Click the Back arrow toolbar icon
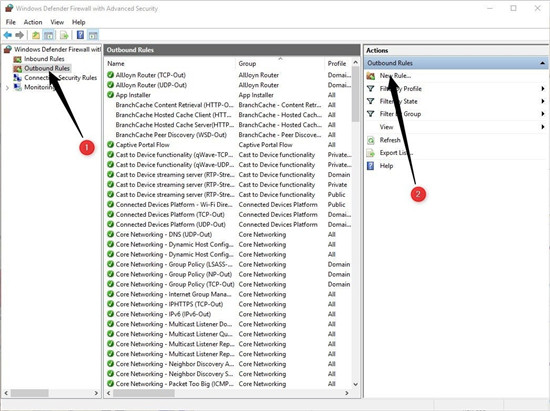 coord(8,35)
